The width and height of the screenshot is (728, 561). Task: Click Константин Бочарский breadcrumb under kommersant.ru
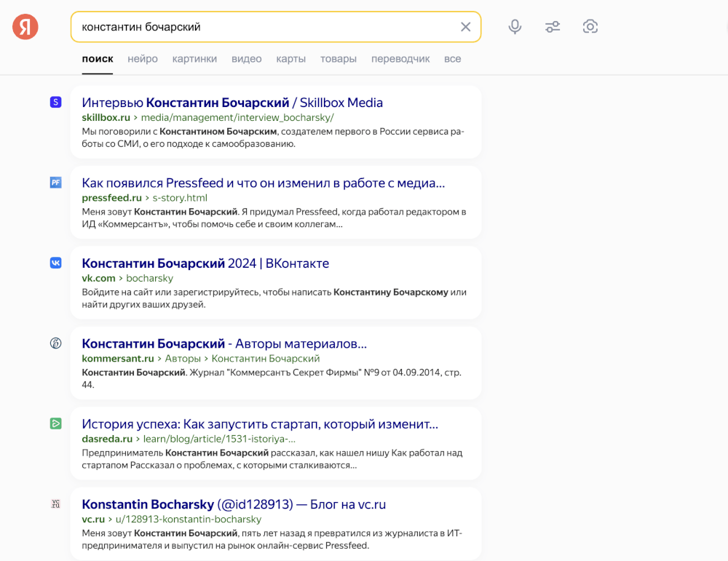266,358
